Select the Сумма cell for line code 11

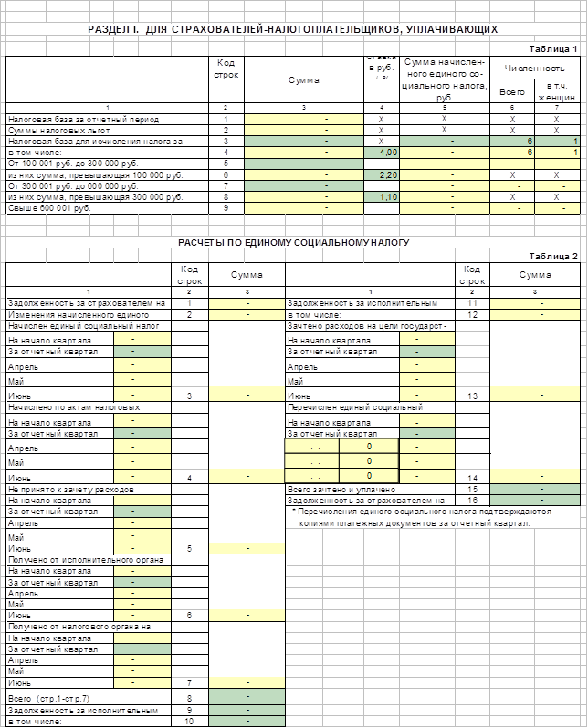[535, 303]
